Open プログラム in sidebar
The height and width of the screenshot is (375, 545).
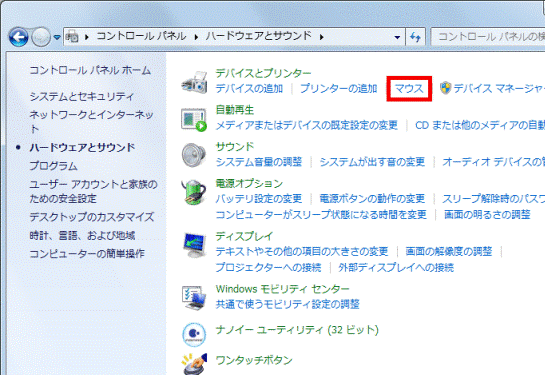pos(54,166)
